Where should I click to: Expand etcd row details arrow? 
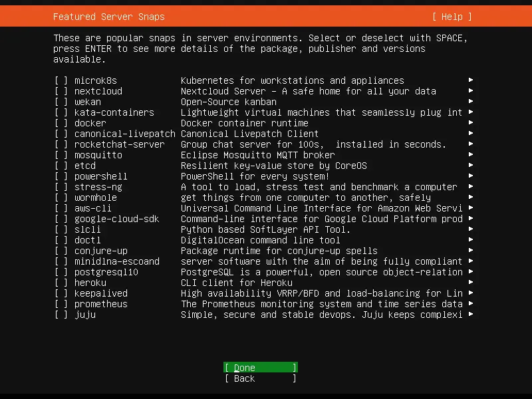(x=471, y=165)
